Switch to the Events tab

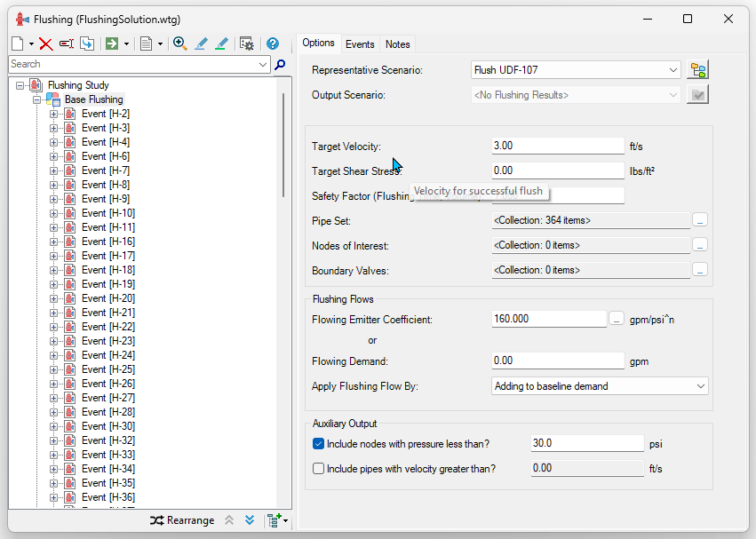360,44
